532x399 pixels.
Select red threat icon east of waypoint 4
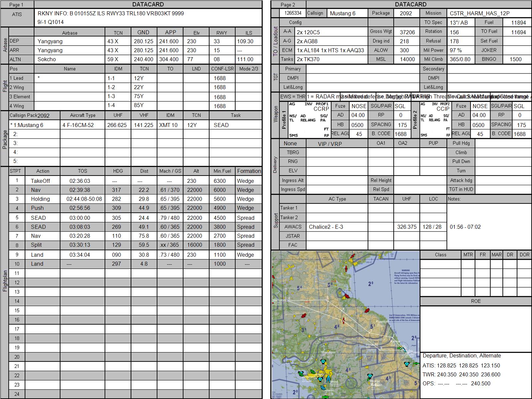coord(367,311)
